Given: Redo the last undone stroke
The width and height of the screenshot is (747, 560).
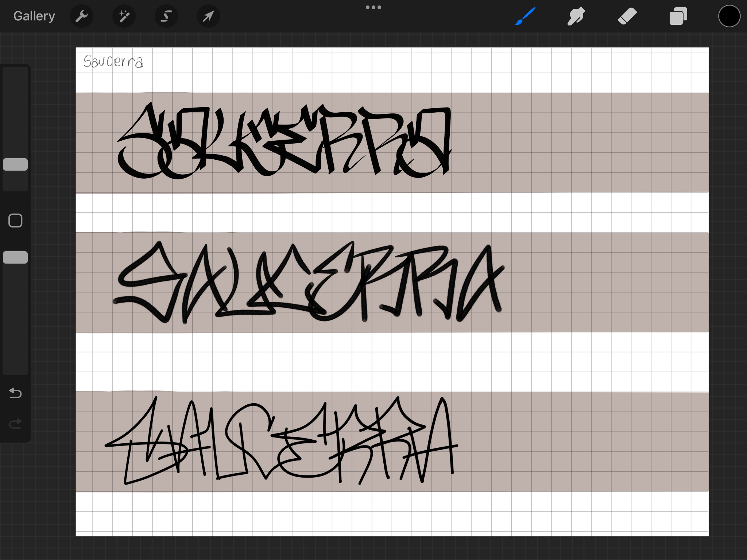Looking at the screenshot, I should pos(15,423).
